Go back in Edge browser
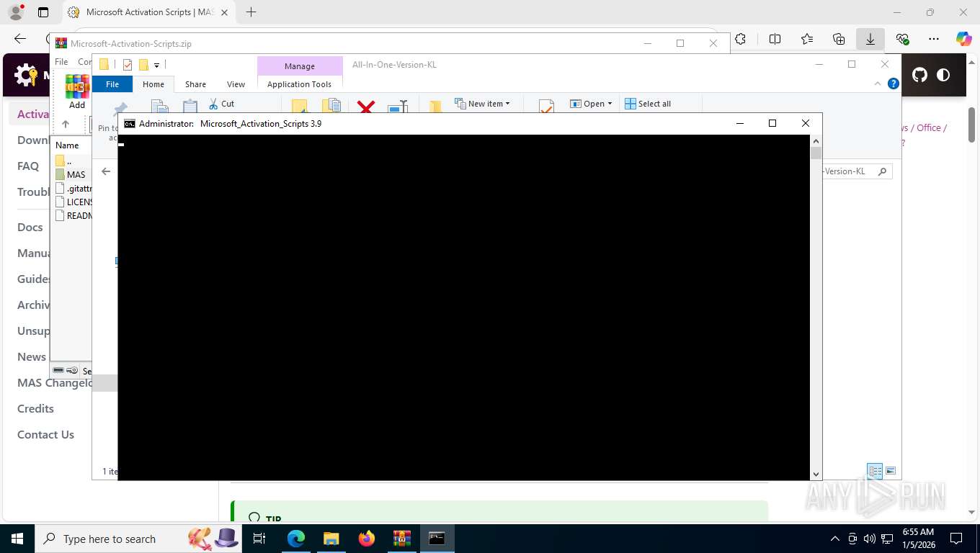 pos(20,40)
